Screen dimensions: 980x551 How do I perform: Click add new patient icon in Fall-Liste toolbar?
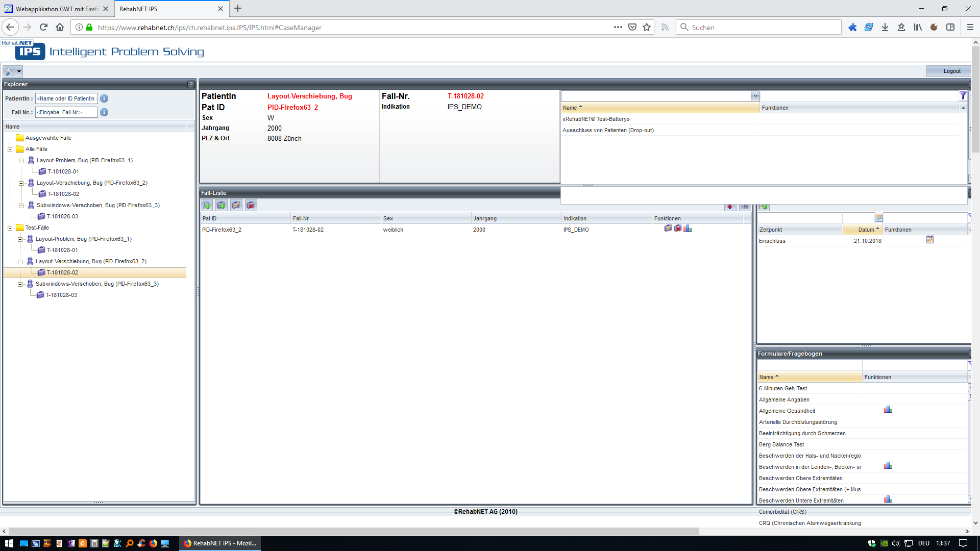207,205
